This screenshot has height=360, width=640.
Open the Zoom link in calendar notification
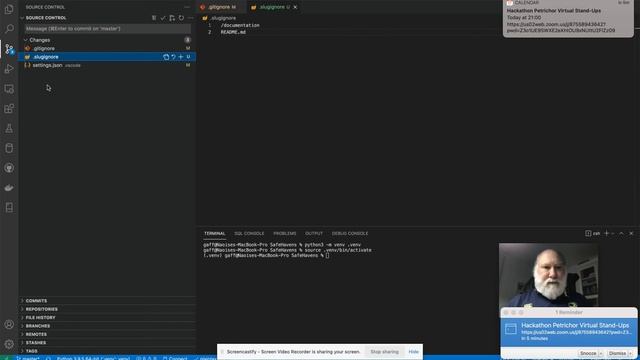coord(560,27)
